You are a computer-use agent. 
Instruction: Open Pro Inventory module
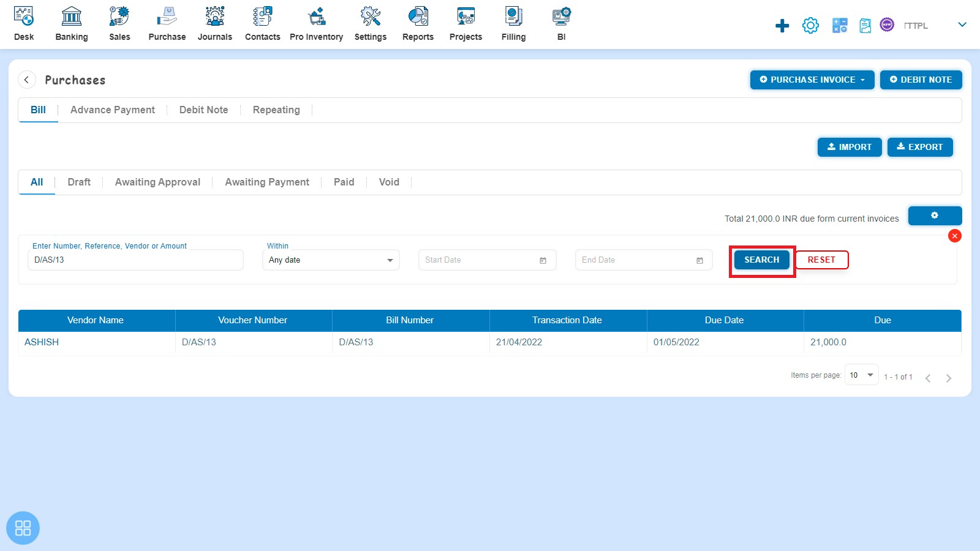pyautogui.click(x=317, y=24)
